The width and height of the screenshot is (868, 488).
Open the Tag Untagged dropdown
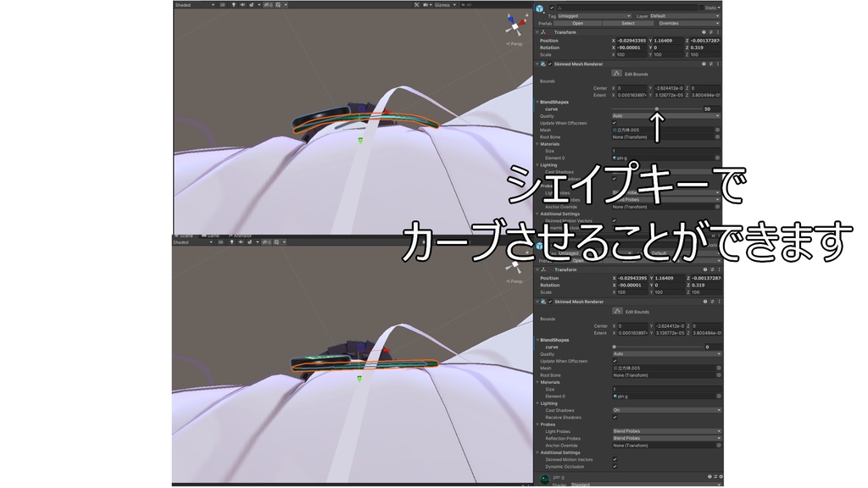pyautogui.click(x=594, y=16)
